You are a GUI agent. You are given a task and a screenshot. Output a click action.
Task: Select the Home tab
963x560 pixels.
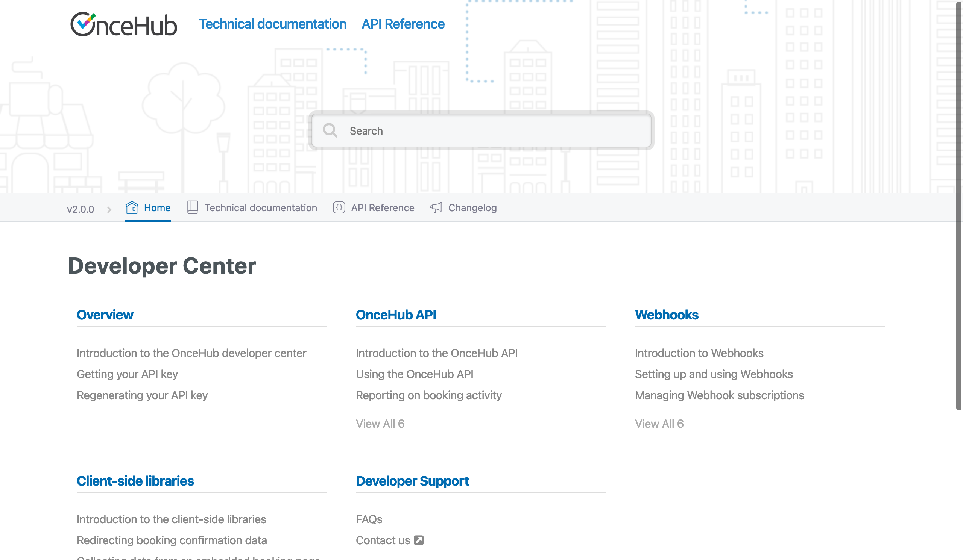[x=148, y=208]
